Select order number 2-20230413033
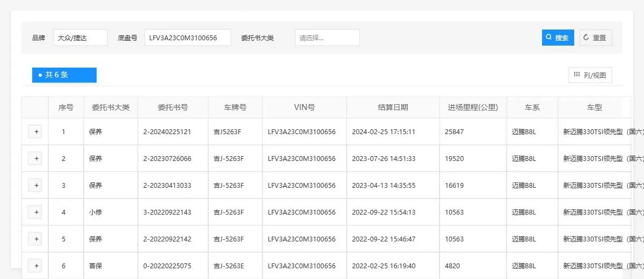 click(167, 186)
